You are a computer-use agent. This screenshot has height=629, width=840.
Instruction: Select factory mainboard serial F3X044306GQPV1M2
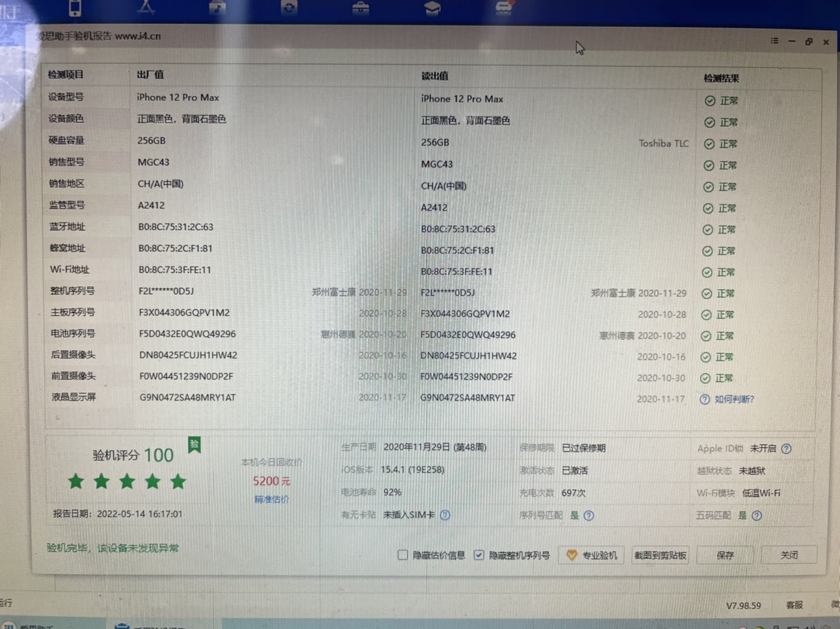(x=184, y=313)
